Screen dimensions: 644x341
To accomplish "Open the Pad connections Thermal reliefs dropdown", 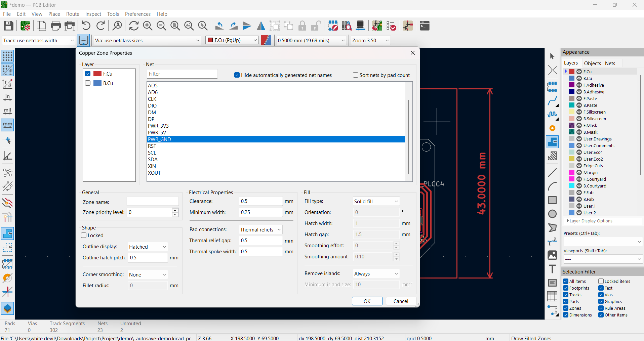I will pyautogui.click(x=260, y=229).
